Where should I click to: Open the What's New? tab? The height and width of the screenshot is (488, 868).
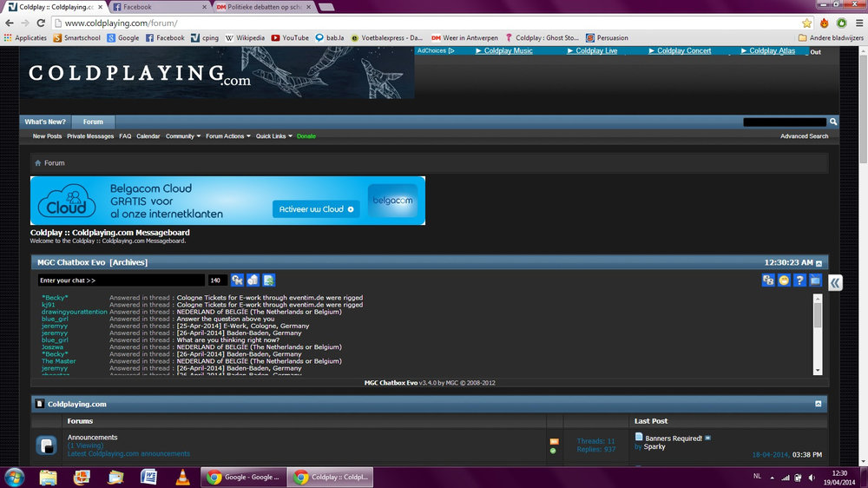[x=45, y=122]
